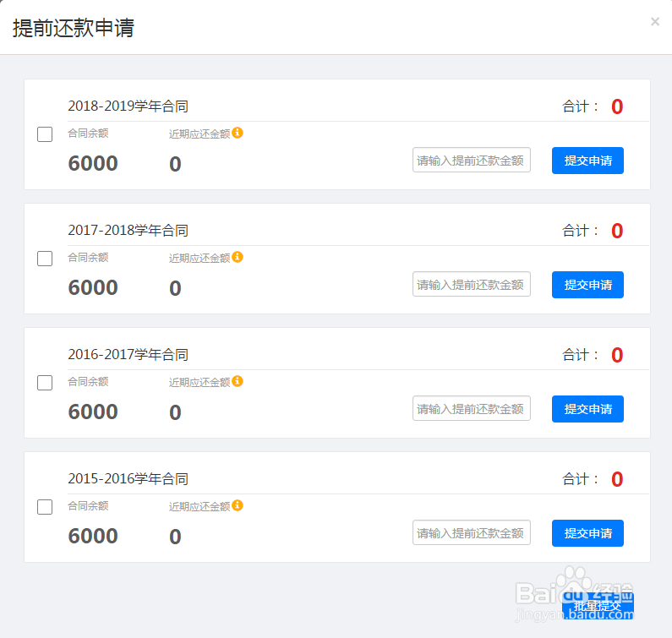Viewport: 672px width, 638px height.
Task: Check the 2018-2019学年合同 checkbox
Action: coord(45,134)
